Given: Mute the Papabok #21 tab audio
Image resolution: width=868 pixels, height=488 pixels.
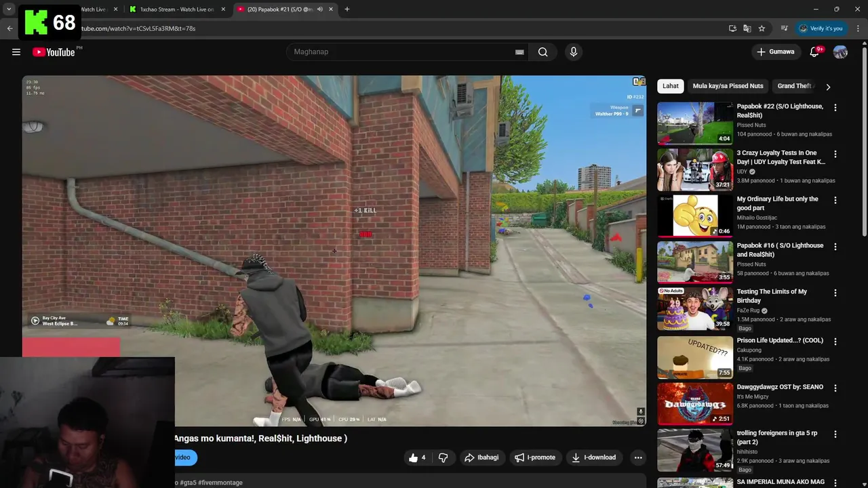Looking at the screenshot, I should 320,9.
